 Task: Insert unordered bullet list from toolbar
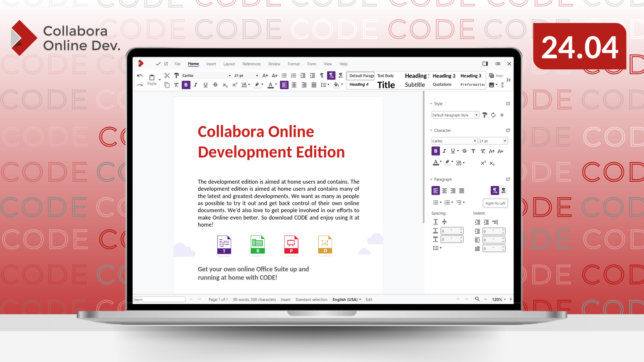click(x=284, y=76)
